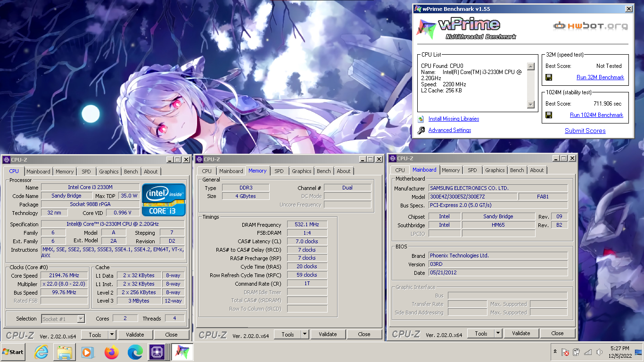The width and height of the screenshot is (644, 362).
Task: Switch to Mainboard tab in the leftmost CPU-Z window
Action: click(38, 172)
